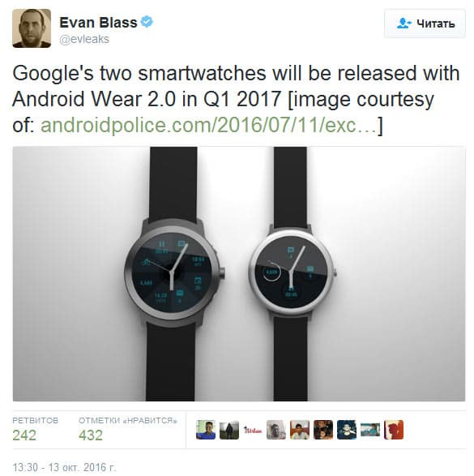This screenshot has height=476, width=474.
Task: Open the smartwatches photo
Action: 239,274
